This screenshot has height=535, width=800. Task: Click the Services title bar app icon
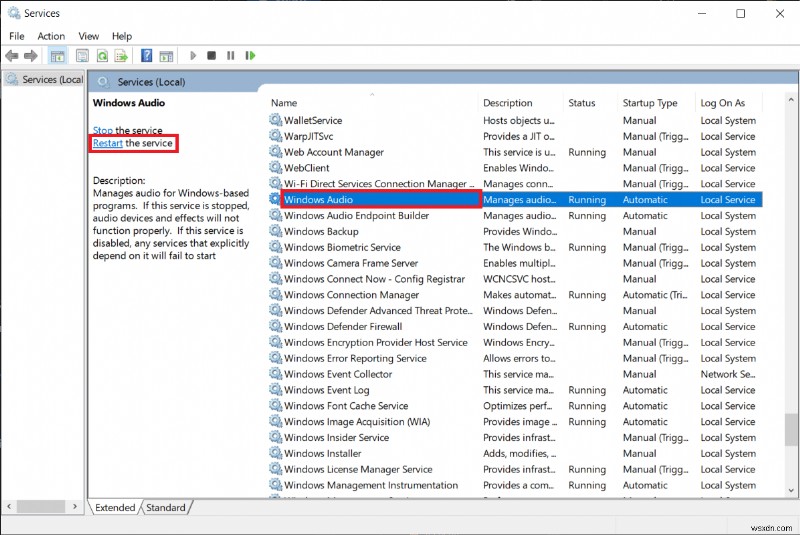14,13
